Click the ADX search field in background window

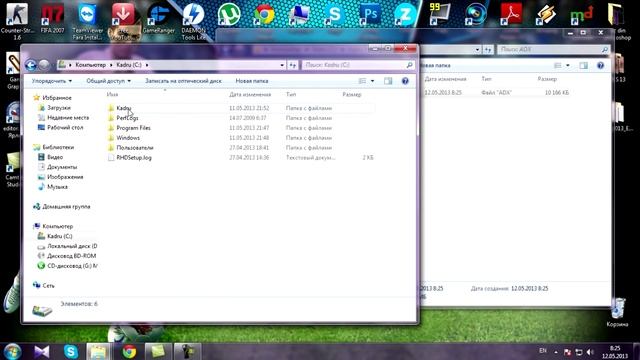(x=553, y=49)
